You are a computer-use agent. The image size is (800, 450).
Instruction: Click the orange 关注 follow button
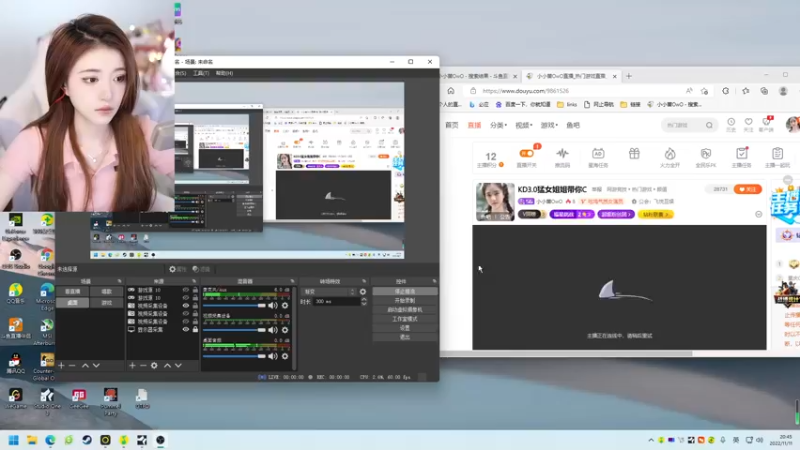[x=747, y=189]
